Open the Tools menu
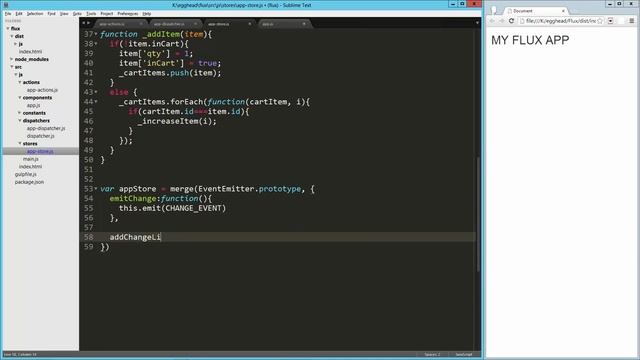The height and width of the screenshot is (360, 640). [91, 13]
